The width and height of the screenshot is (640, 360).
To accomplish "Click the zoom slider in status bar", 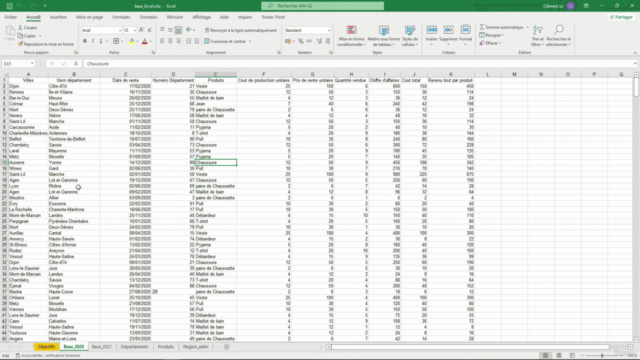I will pyautogui.click(x=602, y=356).
